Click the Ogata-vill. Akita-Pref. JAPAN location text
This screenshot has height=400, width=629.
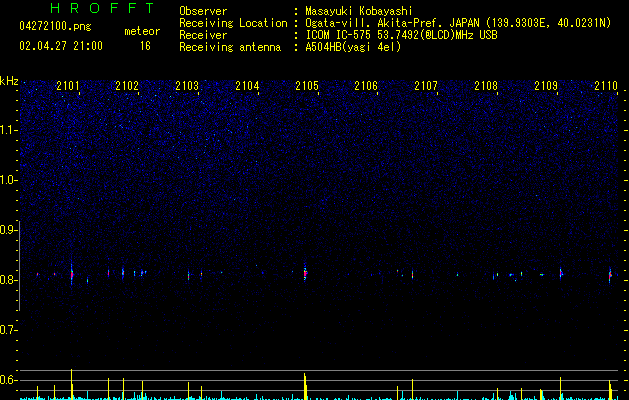click(x=458, y=23)
